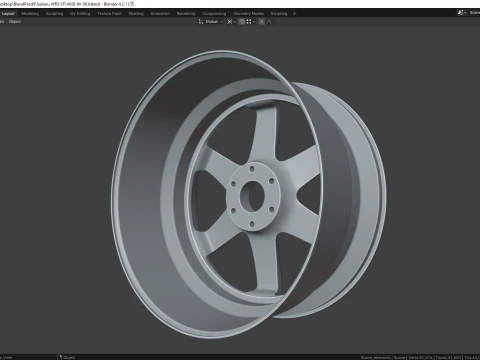The width and height of the screenshot is (480, 360).
Task: Open the Shading workspace tab
Action: tap(136, 14)
